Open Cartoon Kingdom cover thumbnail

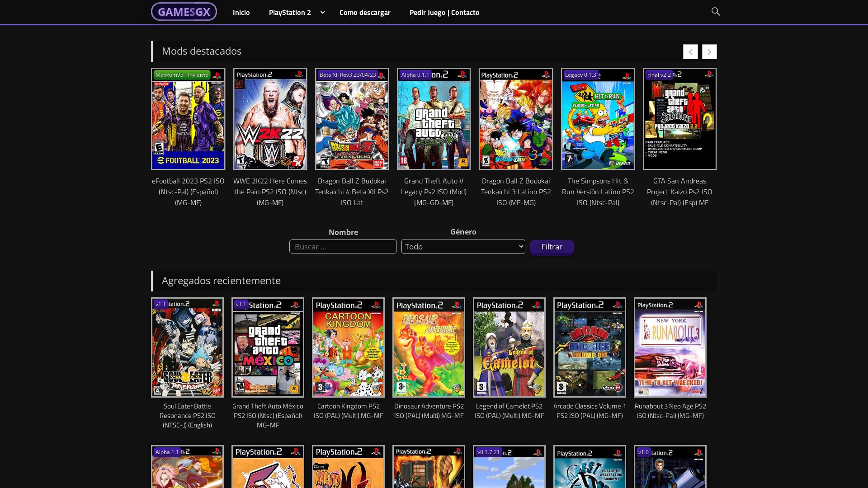tap(348, 347)
